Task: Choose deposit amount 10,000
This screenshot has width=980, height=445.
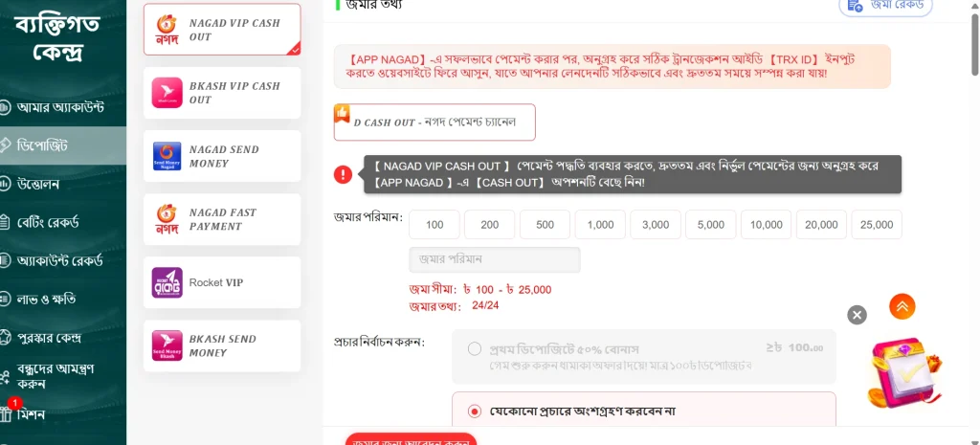Action: click(767, 224)
